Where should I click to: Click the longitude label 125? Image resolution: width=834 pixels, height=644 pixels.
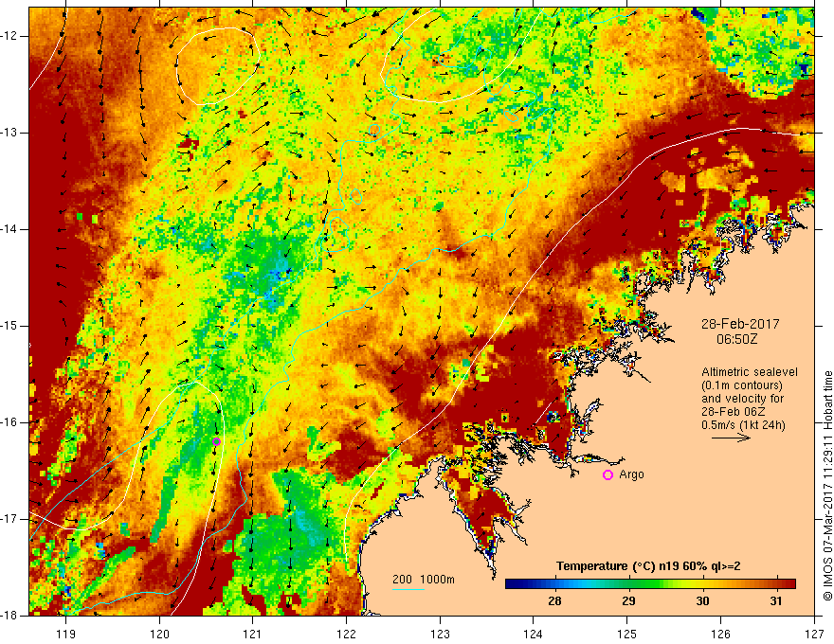[x=627, y=634]
